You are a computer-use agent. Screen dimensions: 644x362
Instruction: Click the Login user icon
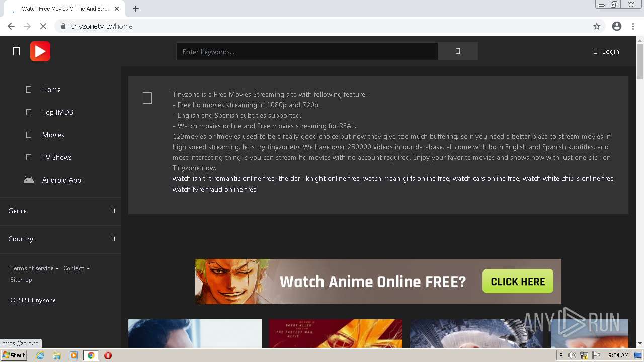[595, 51]
